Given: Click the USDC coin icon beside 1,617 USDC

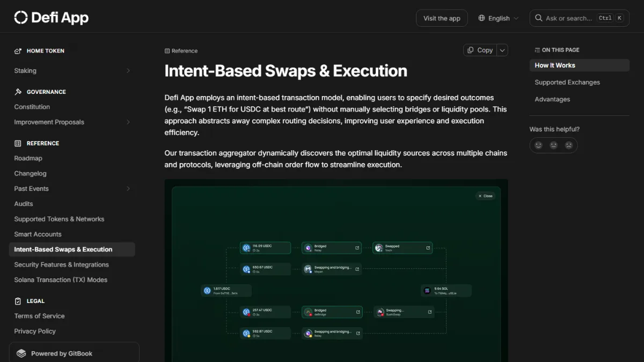Looking at the screenshot, I should pos(207,291).
